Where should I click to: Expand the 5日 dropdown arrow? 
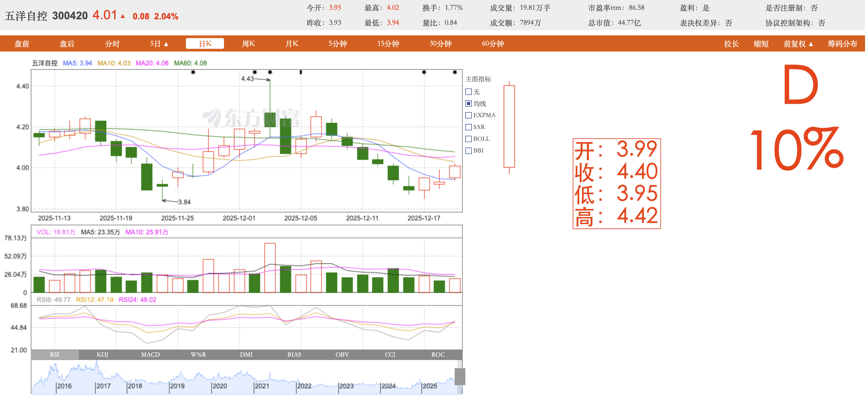166,44
